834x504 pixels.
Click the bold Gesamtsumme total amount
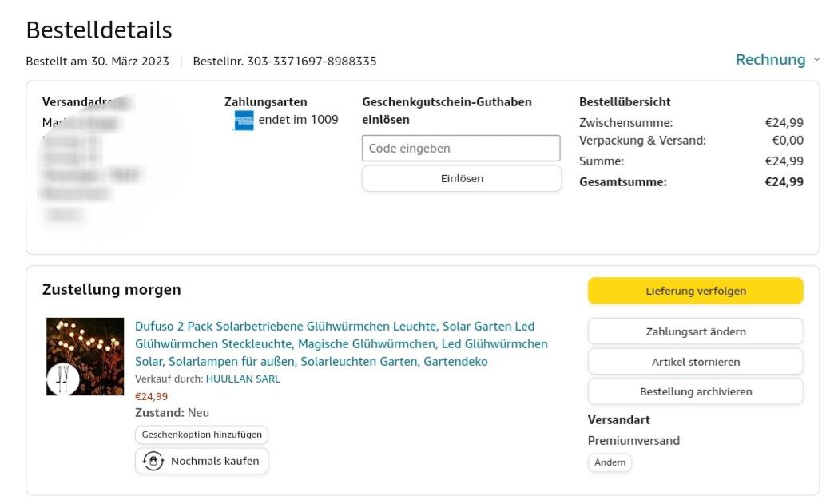(x=784, y=182)
